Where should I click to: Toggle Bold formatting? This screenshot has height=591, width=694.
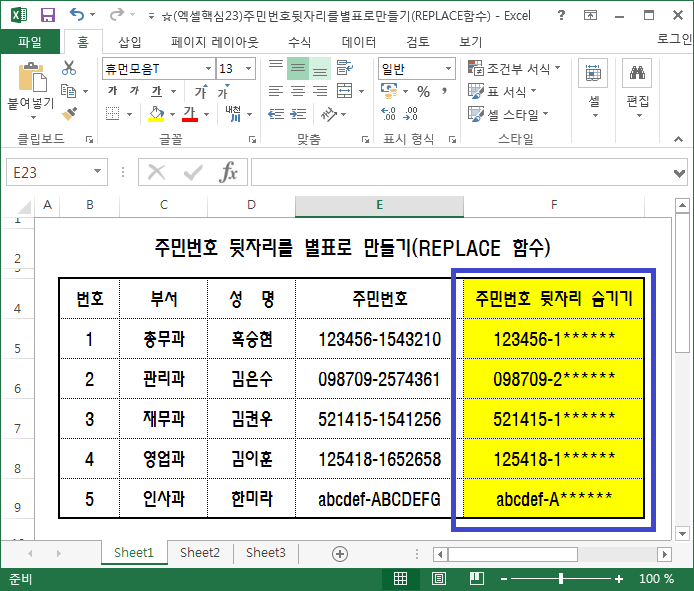click(112, 91)
